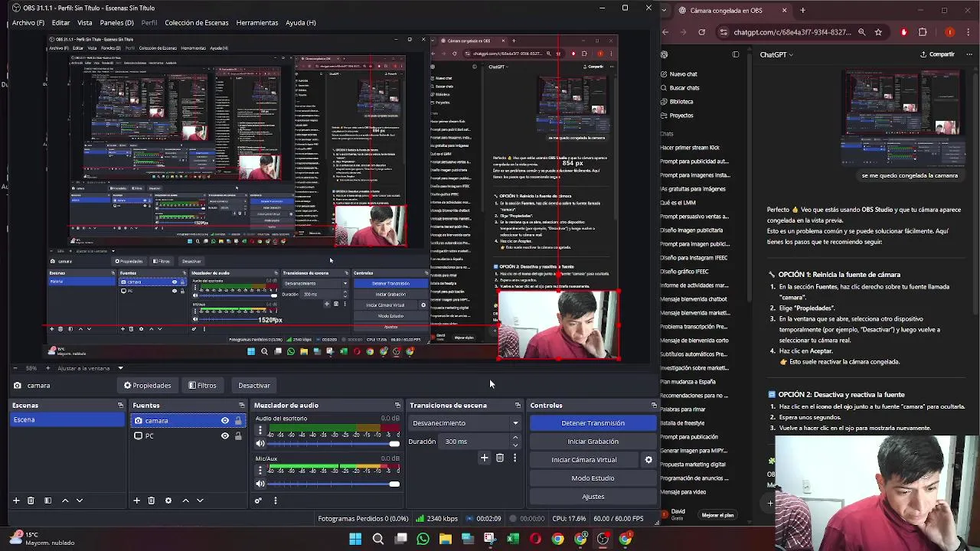Click Detener Transmisión
980x551 pixels.
[x=593, y=422]
